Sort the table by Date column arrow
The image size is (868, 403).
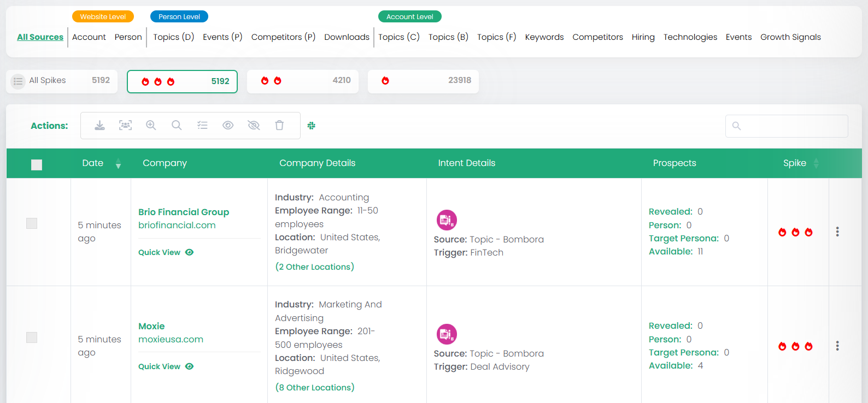118,163
